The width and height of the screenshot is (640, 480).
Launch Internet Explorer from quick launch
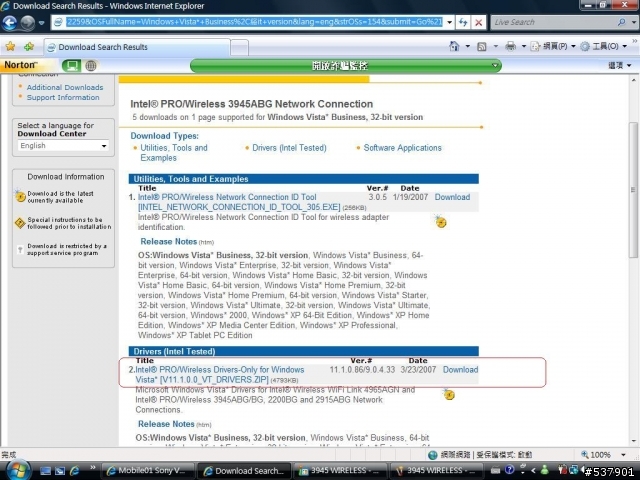pos(75,471)
